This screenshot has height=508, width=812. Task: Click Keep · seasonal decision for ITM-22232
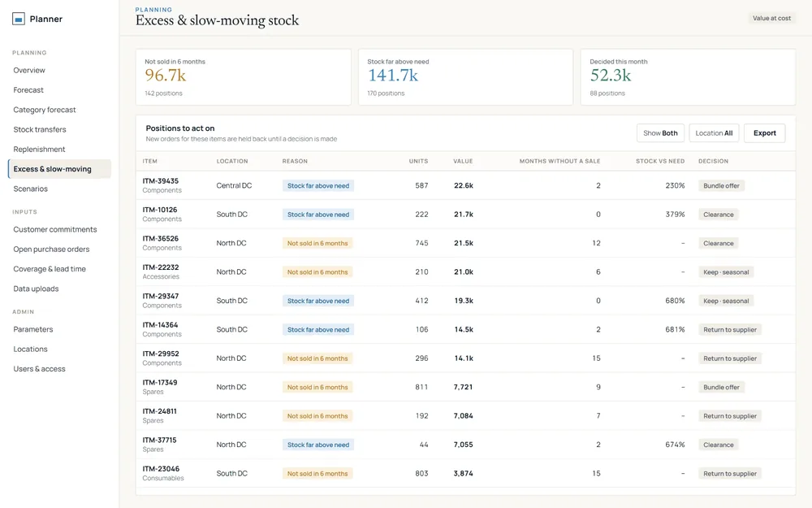pyautogui.click(x=726, y=272)
